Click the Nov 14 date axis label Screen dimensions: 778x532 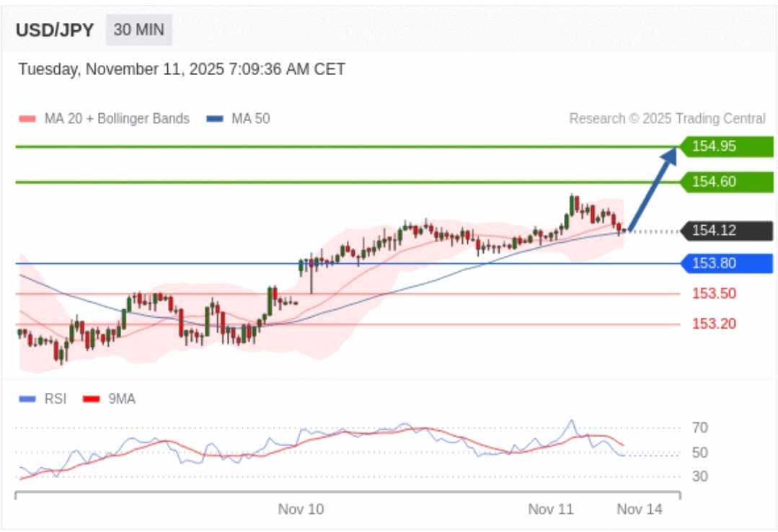tap(640, 509)
